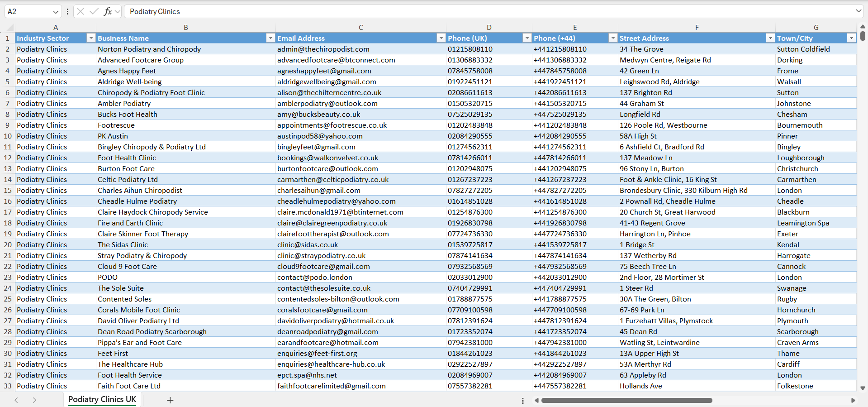Click cell Norton Podiatry and Chiropody
The width and height of the screenshot is (868, 407).
coord(186,49)
